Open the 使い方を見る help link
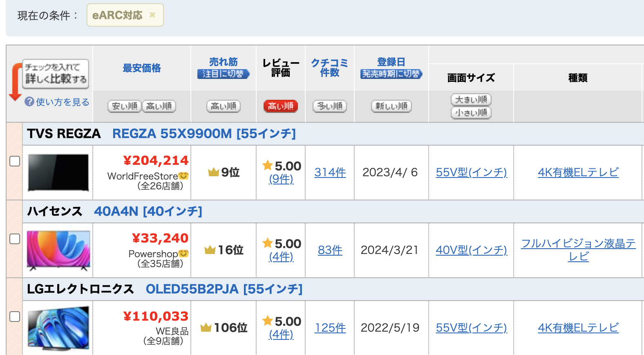 [x=63, y=102]
